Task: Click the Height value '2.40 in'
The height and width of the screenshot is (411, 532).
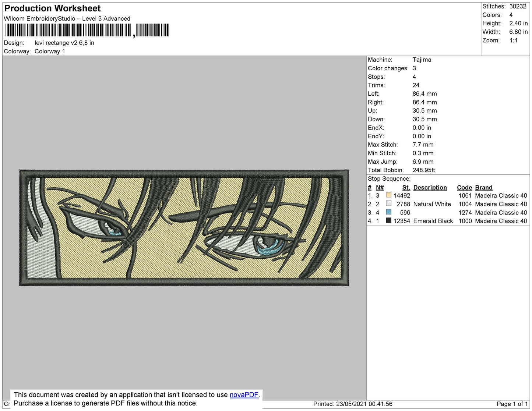Action: click(518, 24)
